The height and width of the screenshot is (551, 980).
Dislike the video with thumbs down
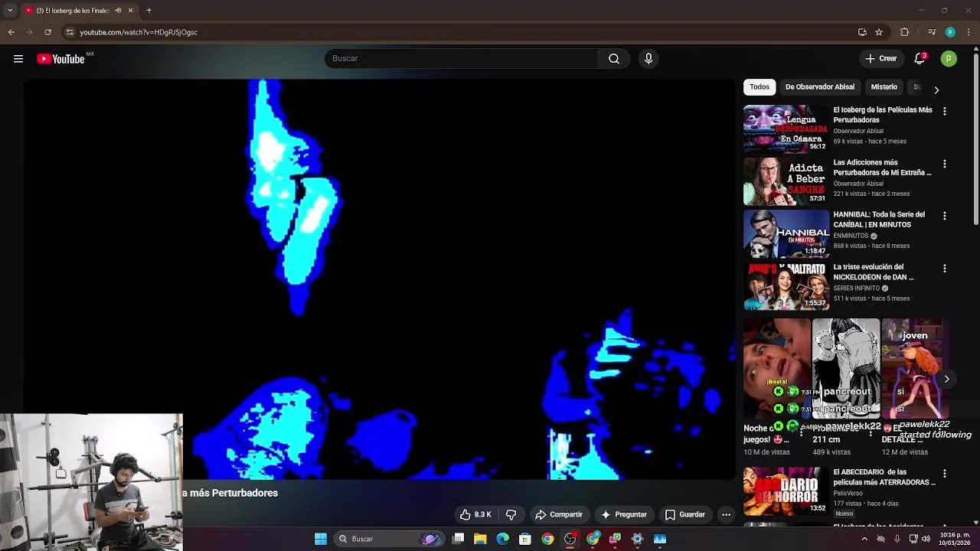coord(511,515)
